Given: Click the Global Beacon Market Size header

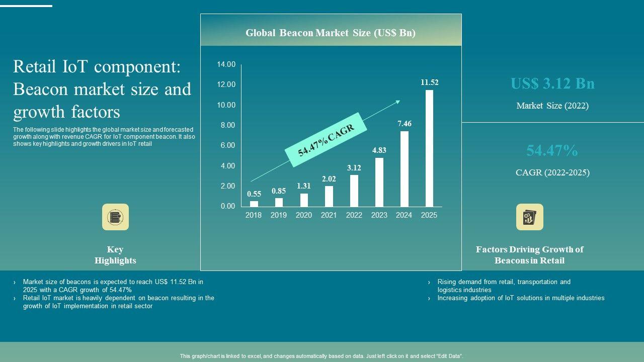Looking at the screenshot, I should tap(331, 33).
